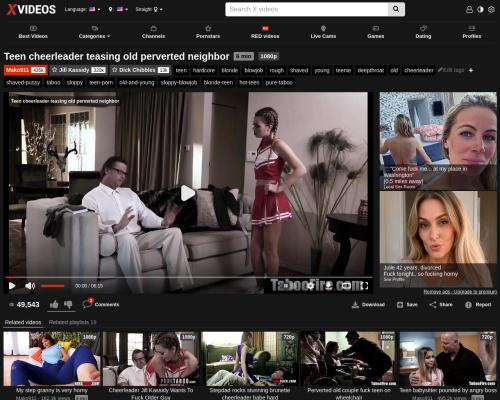Adjust the red volume slider
The height and width of the screenshot is (400, 500).
point(53,286)
